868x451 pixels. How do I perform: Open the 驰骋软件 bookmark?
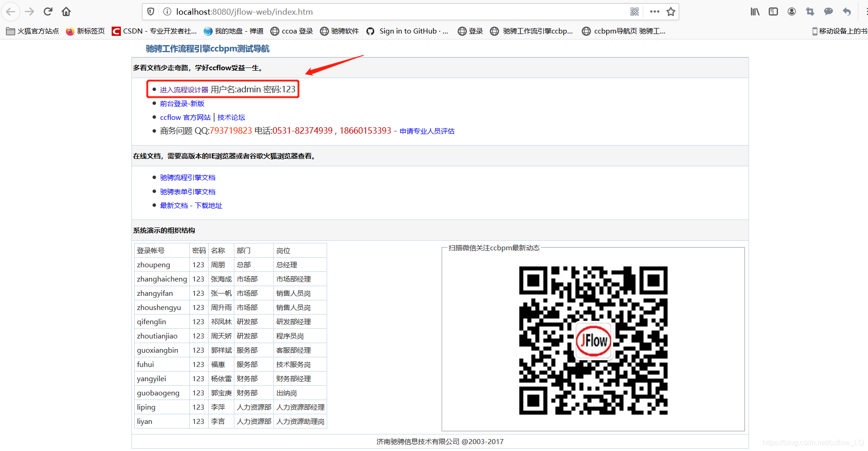tap(340, 31)
